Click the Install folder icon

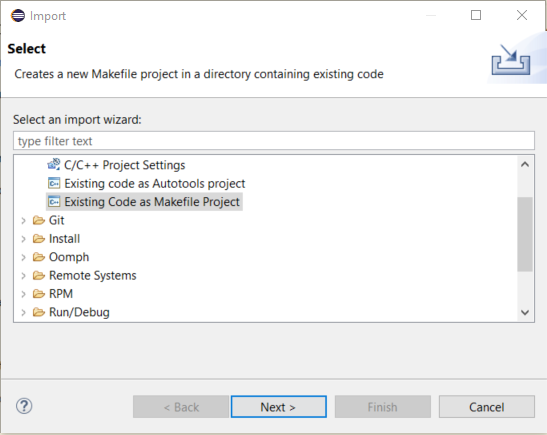click(39, 239)
